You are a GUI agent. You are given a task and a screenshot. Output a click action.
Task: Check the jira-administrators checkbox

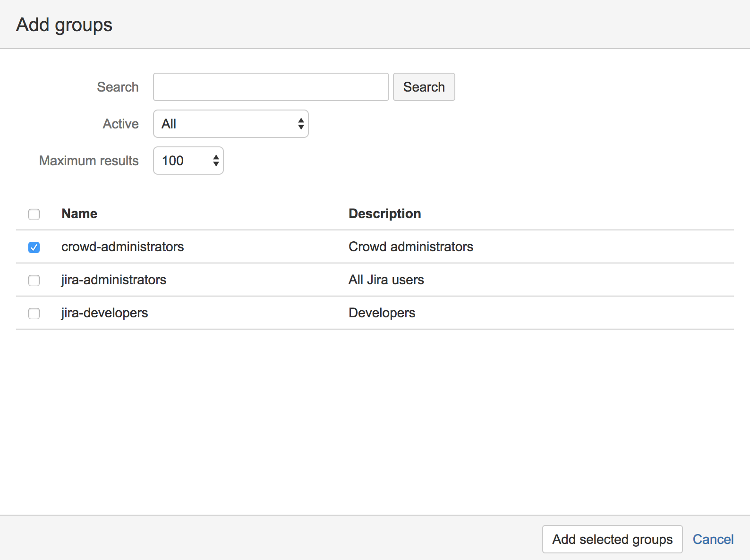point(34,280)
